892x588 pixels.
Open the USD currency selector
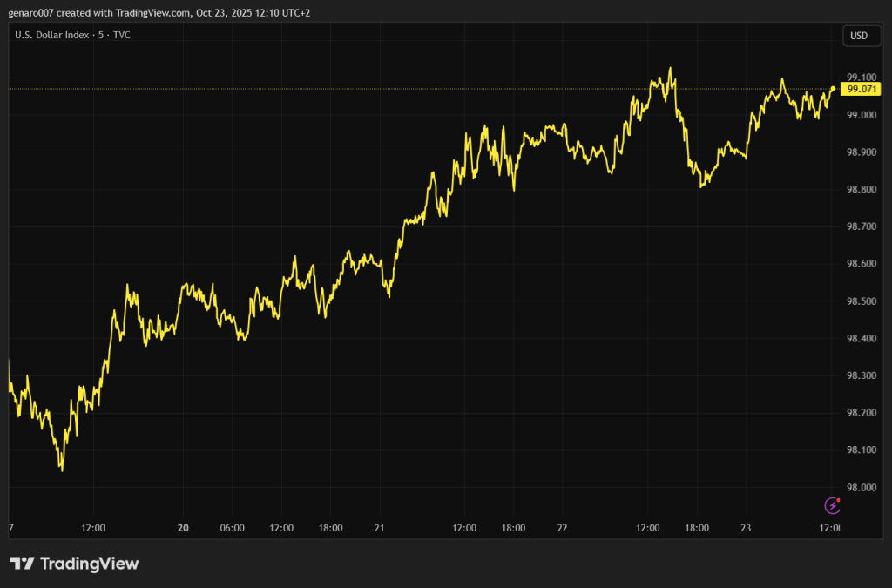pyautogui.click(x=858, y=36)
